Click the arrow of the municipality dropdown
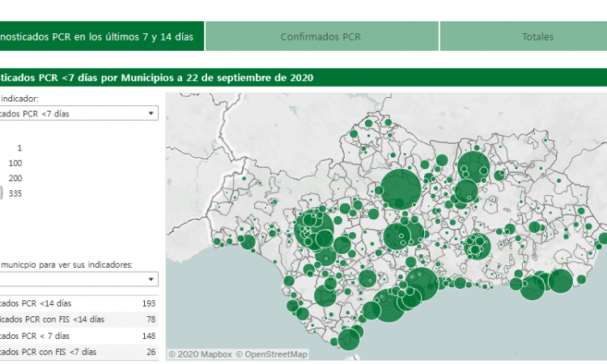The height and width of the screenshot is (364, 607). (x=151, y=279)
